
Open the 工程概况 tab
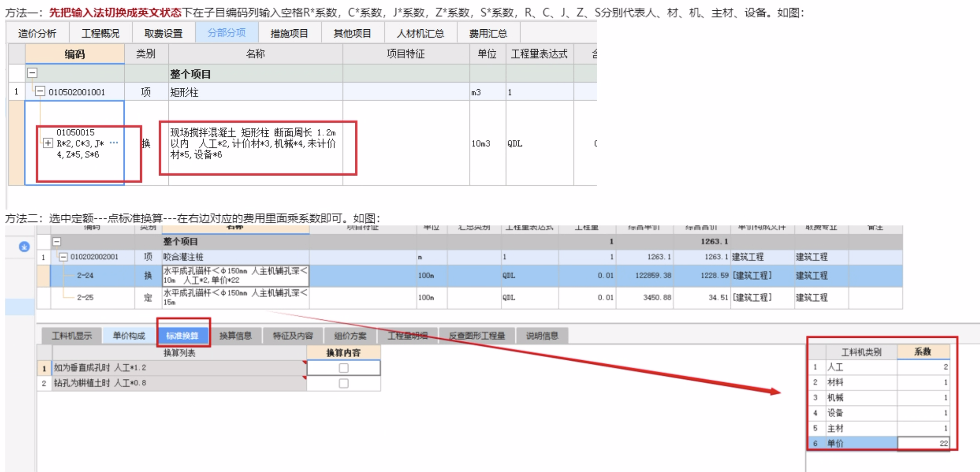pos(100,33)
